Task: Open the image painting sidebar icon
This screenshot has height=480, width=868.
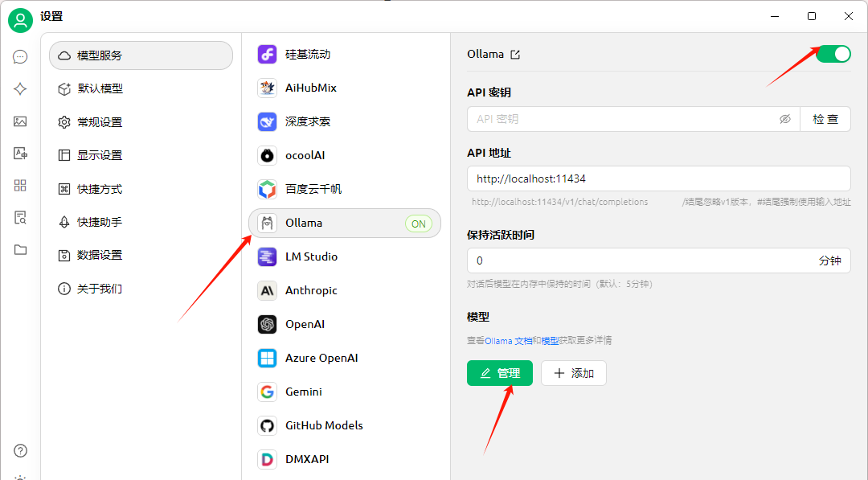Action: [20, 121]
